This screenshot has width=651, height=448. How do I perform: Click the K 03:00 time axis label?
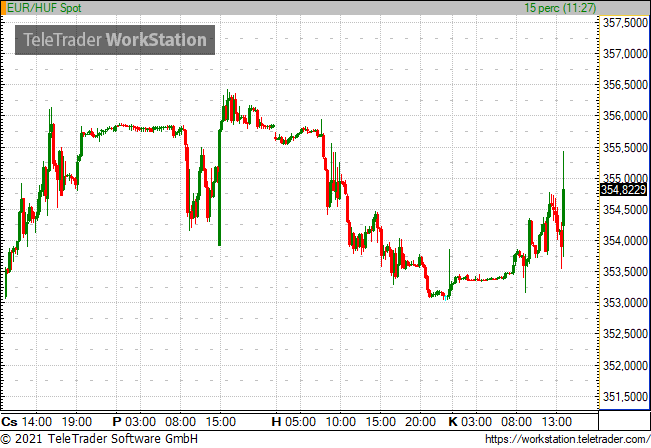click(x=470, y=422)
